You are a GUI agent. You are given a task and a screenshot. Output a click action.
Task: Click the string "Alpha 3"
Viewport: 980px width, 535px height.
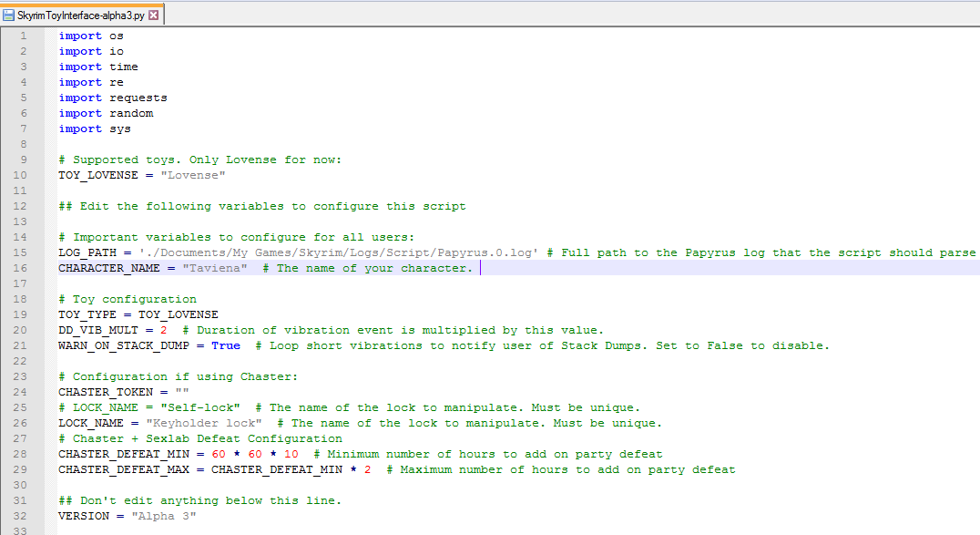coord(164,516)
